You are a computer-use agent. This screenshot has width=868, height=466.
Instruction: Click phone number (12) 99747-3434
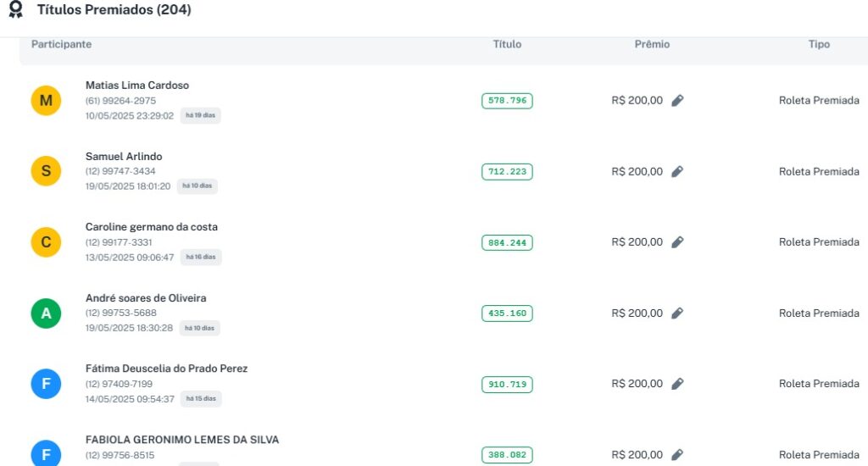point(120,171)
